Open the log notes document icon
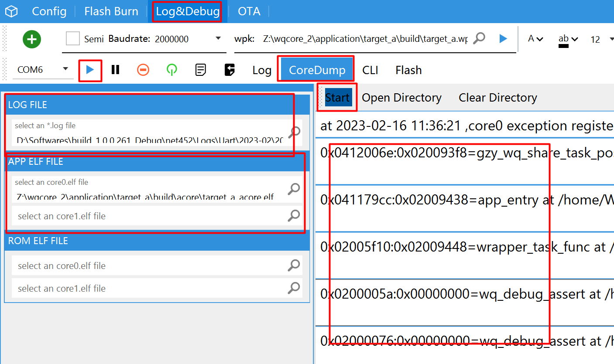 pos(201,69)
